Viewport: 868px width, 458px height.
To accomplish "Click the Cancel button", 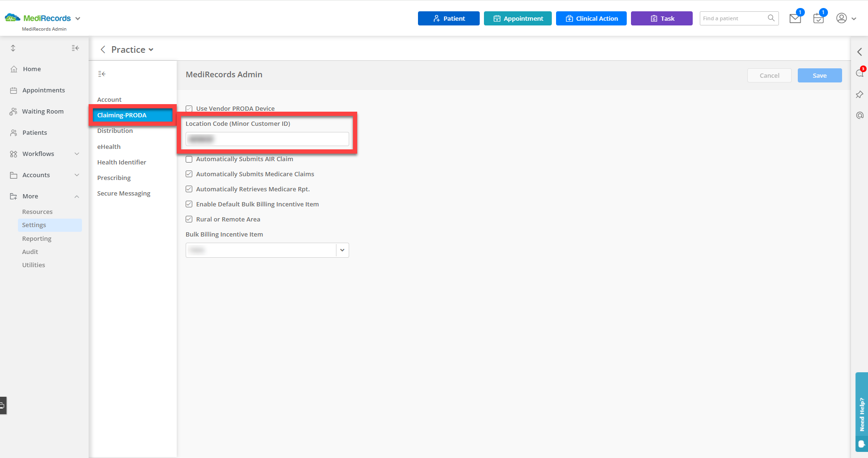I will pos(770,75).
